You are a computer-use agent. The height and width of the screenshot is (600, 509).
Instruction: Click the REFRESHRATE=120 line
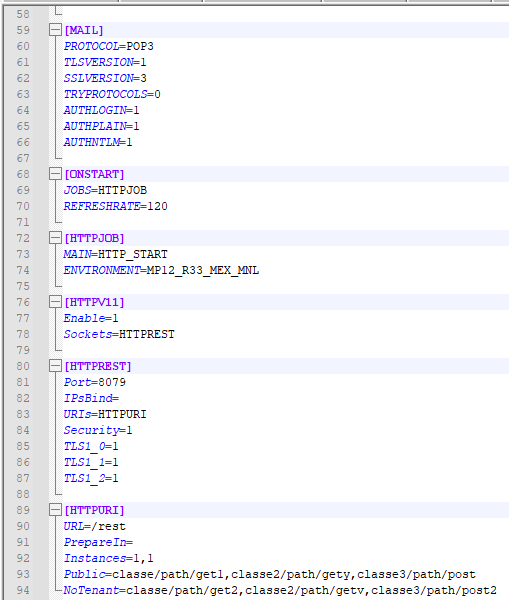click(x=116, y=206)
